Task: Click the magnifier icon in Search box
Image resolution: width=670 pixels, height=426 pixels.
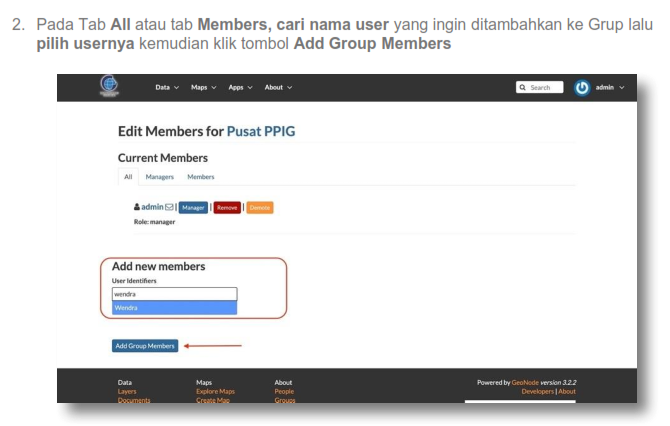Action: pyautogui.click(x=523, y=87)
